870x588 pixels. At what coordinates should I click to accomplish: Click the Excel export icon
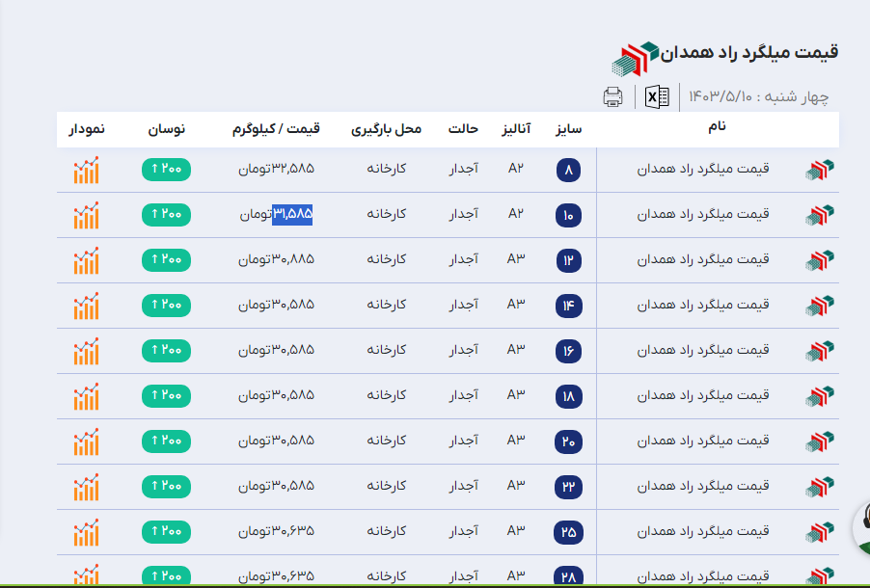click(658, 96)
